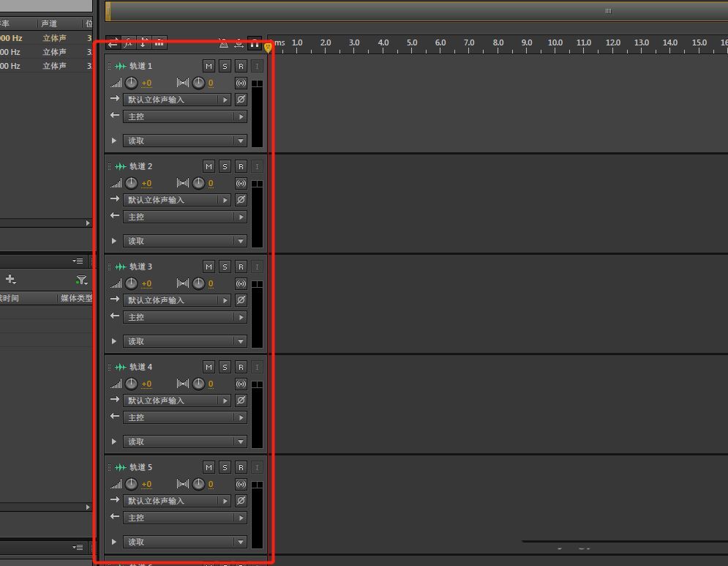Click the volume knob on 轨道 4
The height and width of the screenshot is (566, 728).
coord(132,384)
